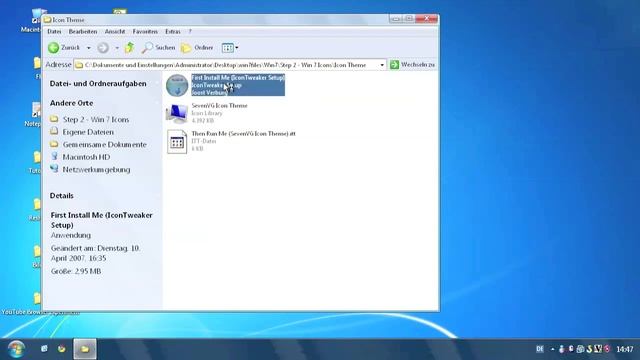Open the Suchen search pane
This screenshot has width=640, height=360.
point(158,48)
